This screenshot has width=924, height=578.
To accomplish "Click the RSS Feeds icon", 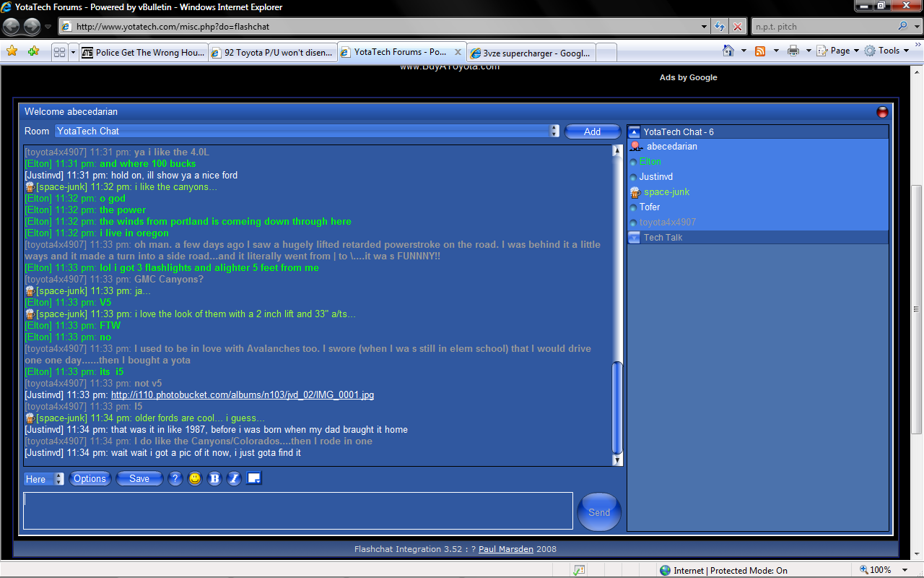I will click(760, 51).
